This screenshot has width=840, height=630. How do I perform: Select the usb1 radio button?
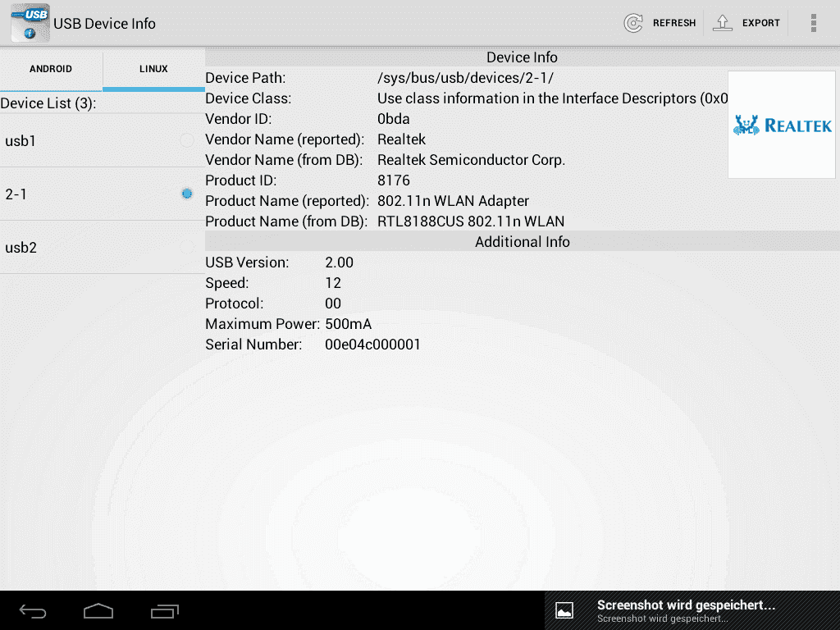point(187,140)
